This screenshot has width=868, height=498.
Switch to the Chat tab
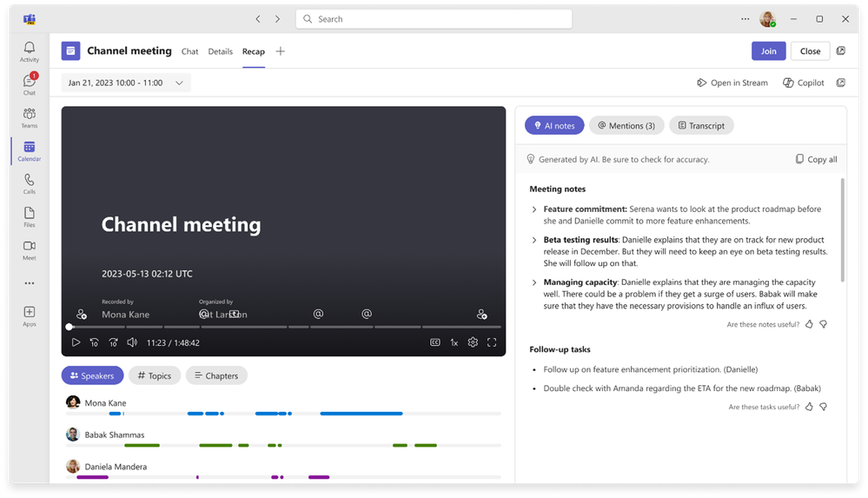190,51
